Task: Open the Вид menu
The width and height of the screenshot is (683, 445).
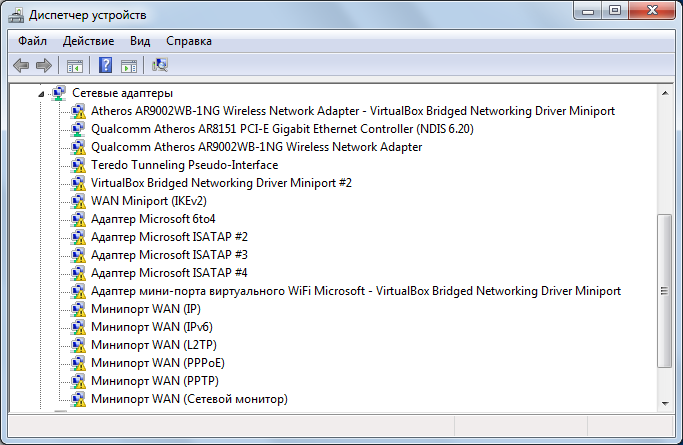Action: (140, 41)
